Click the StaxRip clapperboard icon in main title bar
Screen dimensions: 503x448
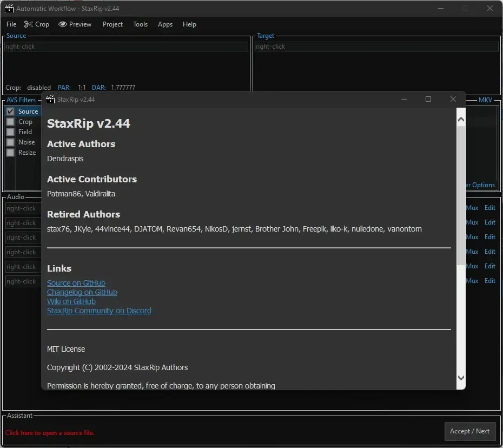pyautogui.click(x=9, y=8)
